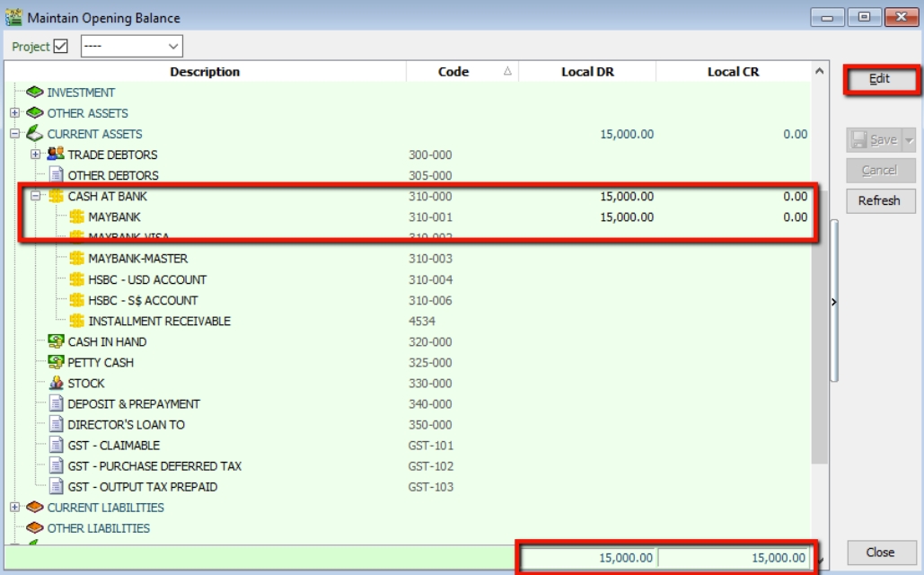Click the Current Liabilities category icon
Image resolution: width=924 pixels, height=575 pixels.
[35, 508]
